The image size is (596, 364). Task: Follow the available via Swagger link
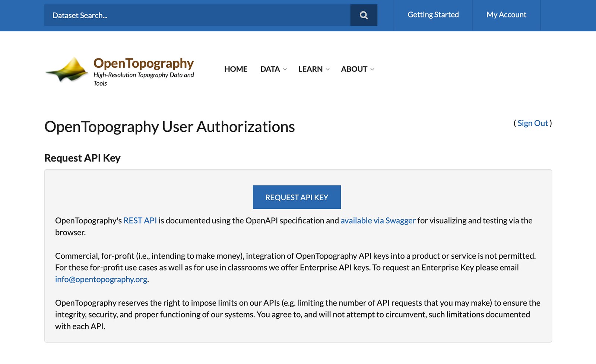coord(378,221)
